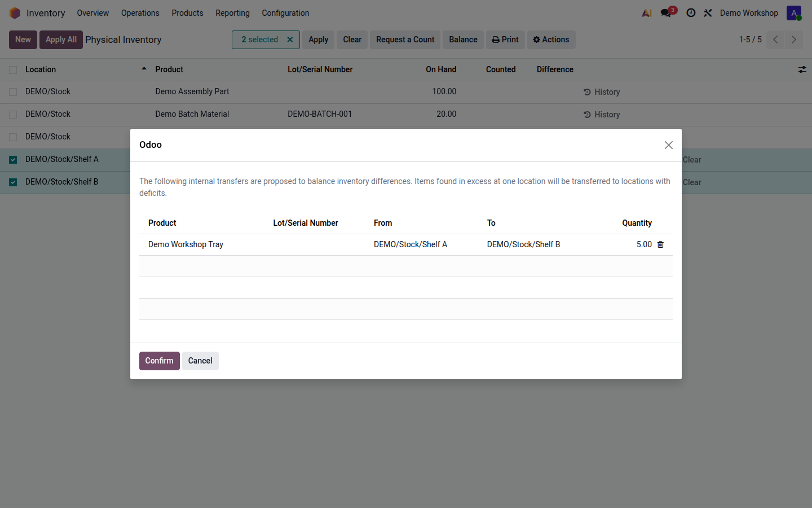Image resolution: width=812 pixels, height=508 pixels.
Task: Open the debug tools wrench icon
Action: [708, 13]
